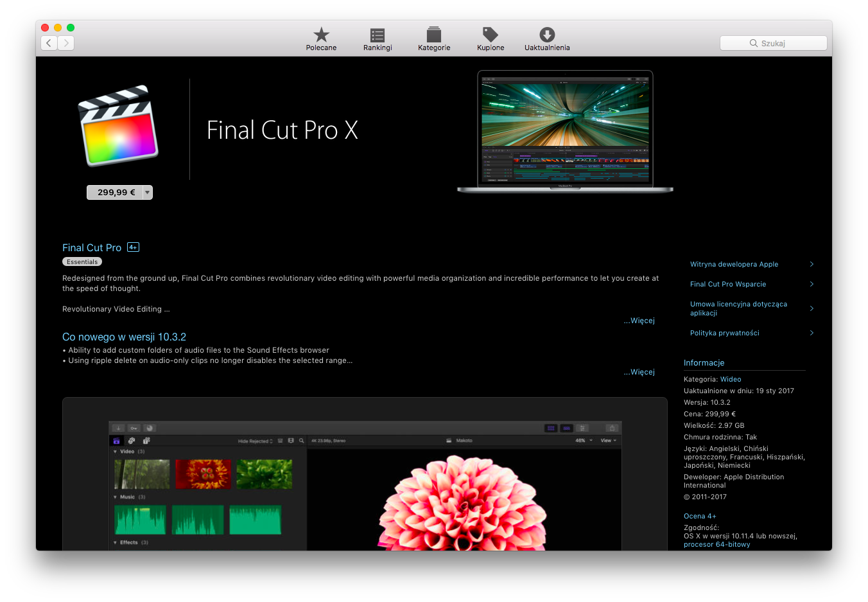The image size is (868, 602).
Task: Open the Rankingi list tab
Action: tap(378, 39)
